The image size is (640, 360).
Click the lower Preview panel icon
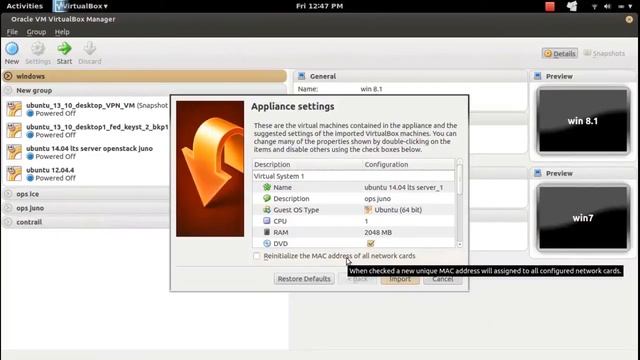(x=538, y=173)
